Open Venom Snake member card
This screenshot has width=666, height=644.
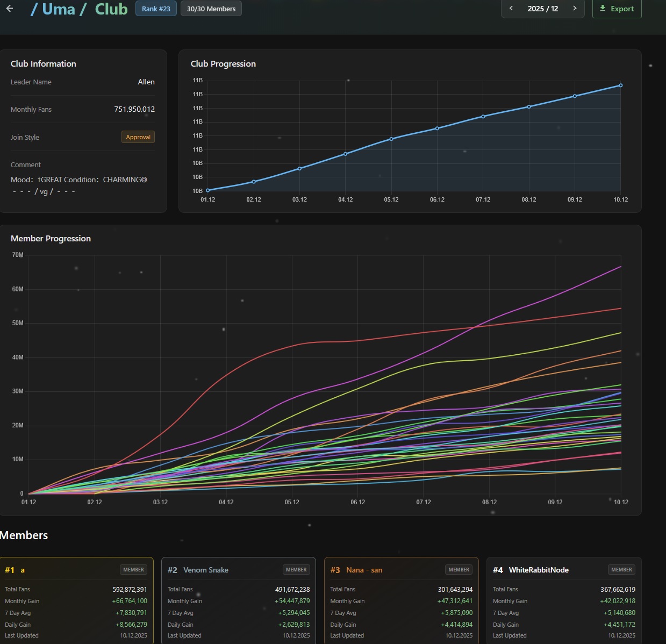click(x=239, y=600)
